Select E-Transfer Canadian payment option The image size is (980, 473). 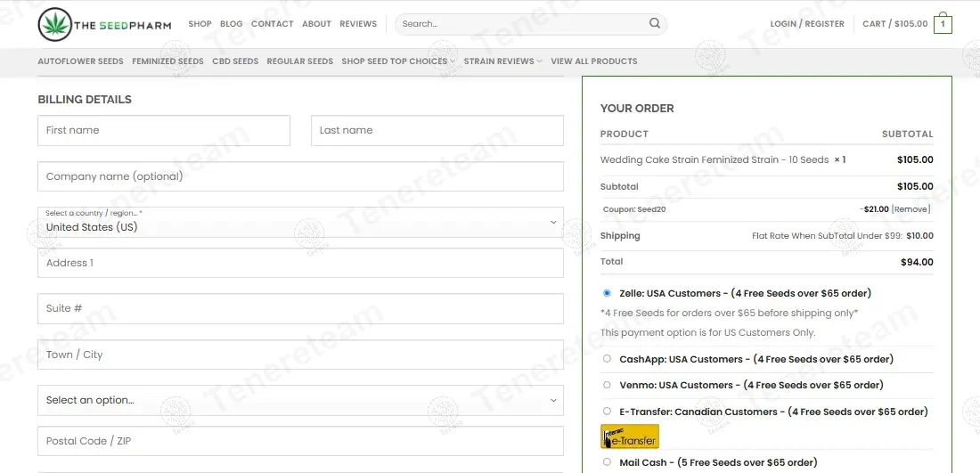tap(607, 412)
